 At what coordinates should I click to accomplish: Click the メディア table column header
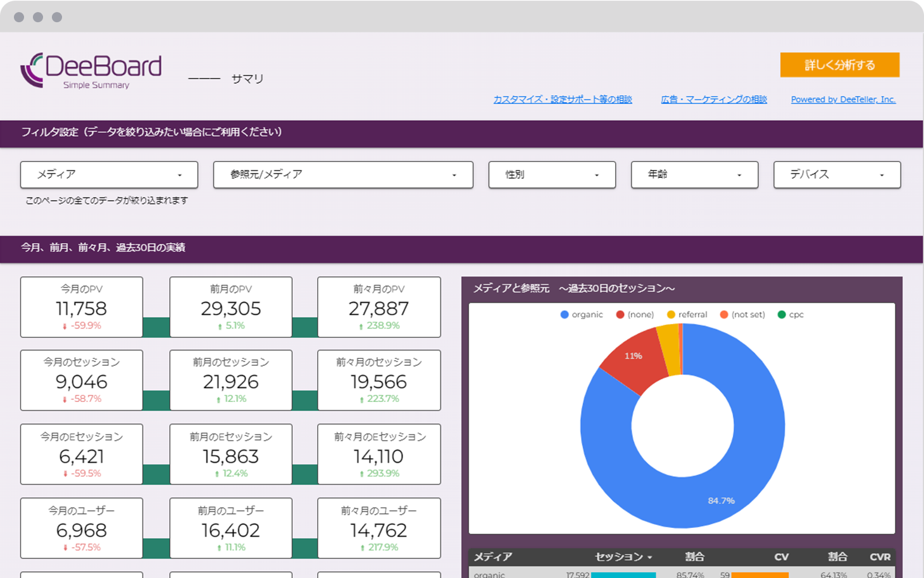pyautogui.click(x=493, y=557)
